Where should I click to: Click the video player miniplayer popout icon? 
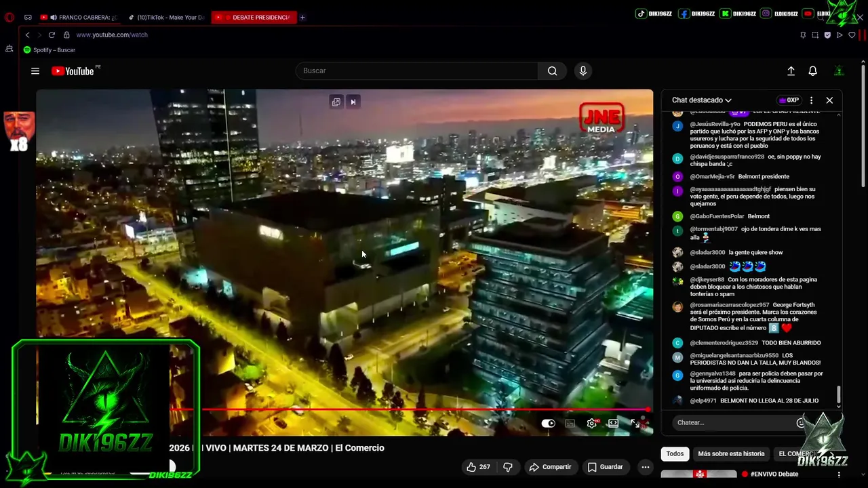(336, 102)
